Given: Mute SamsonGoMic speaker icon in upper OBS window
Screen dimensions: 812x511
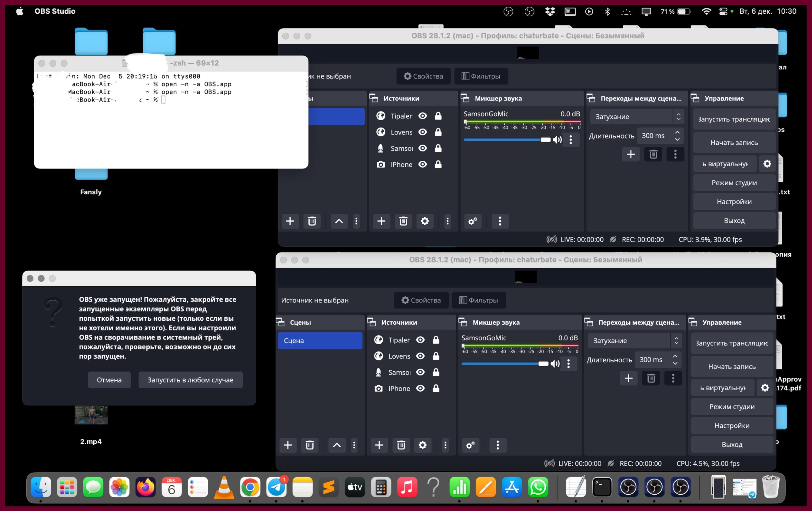Looking at the screenshot, I should [x=557, y=140].
